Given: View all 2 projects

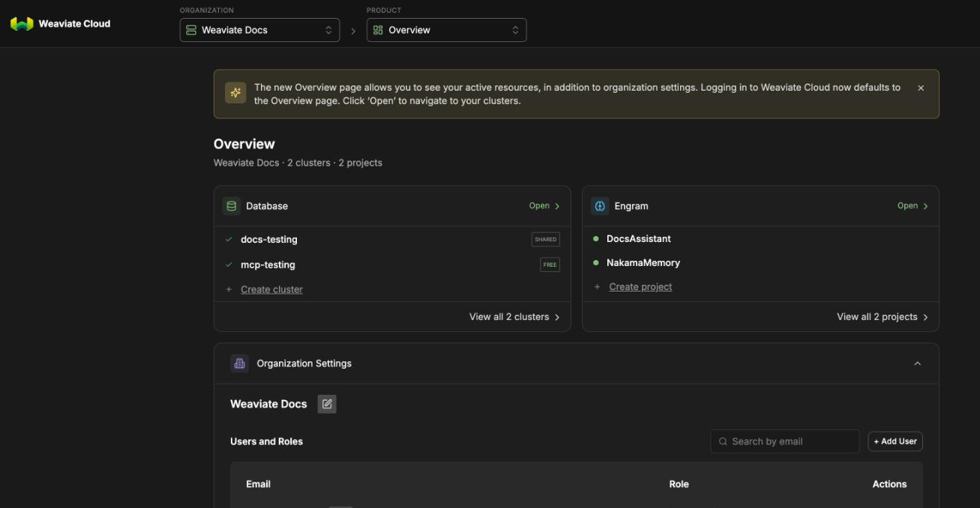Looking at the screenshot, I should click(883, 317).
